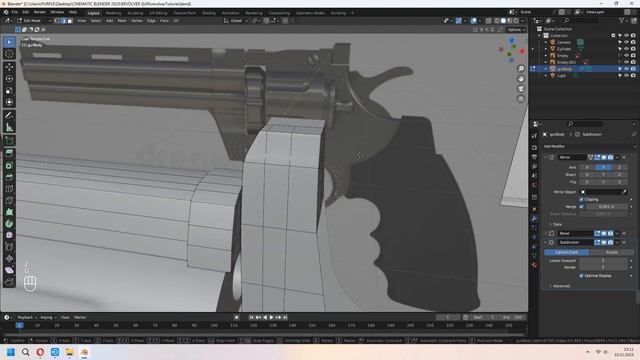Select the Loop Cut tool
640x360 pixels.
[x=9, y=189]
